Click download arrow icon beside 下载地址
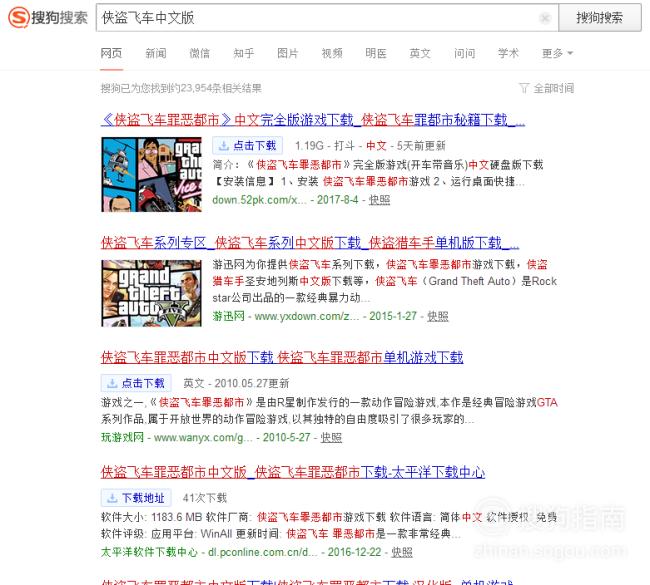 (112, 498)
